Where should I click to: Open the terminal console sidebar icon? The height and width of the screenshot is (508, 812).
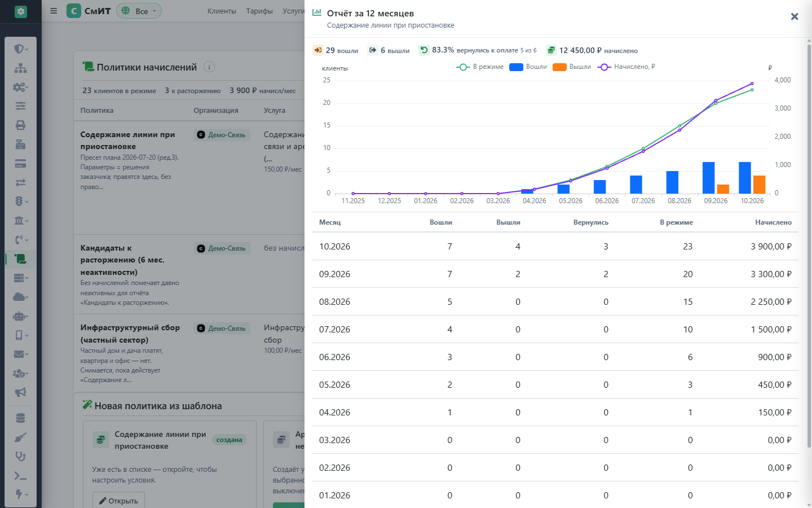(20, 475)
